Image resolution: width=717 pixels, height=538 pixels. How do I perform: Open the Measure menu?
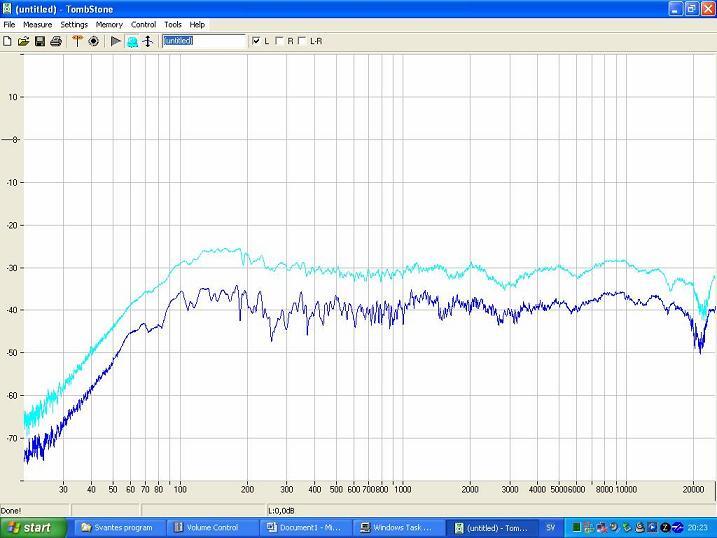coord(37,25)
